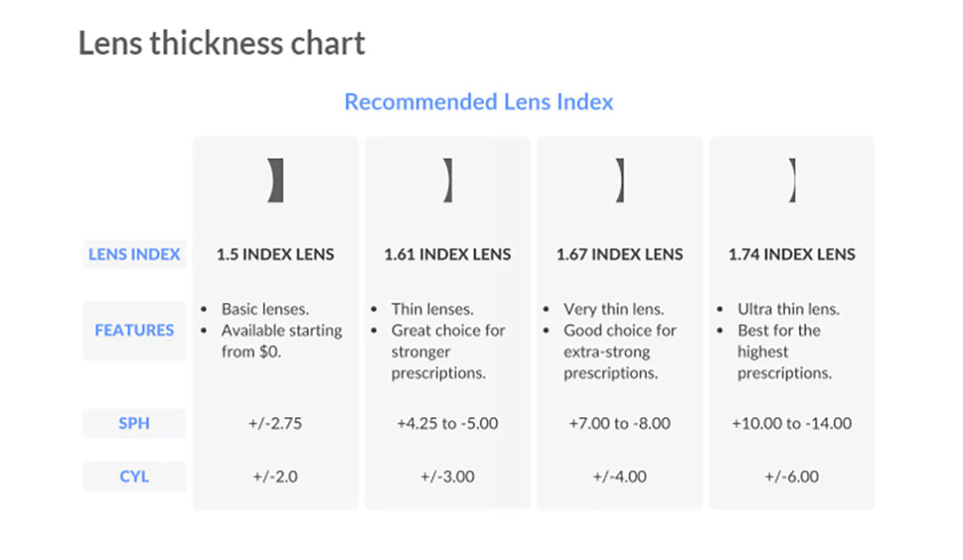Viewport: 963px width, 560px height.
Task: Select the 1.74 INDEX LENS heading
Action: [x=792, y=254]
